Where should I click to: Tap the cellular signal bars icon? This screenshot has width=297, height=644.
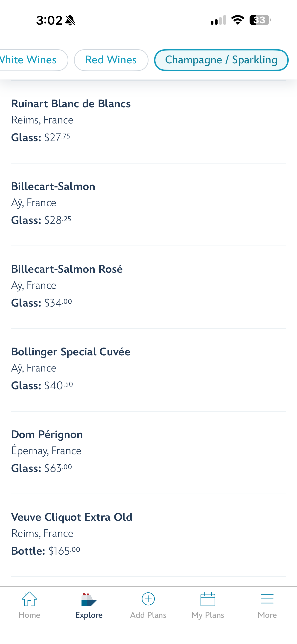(x=218, y=20)
